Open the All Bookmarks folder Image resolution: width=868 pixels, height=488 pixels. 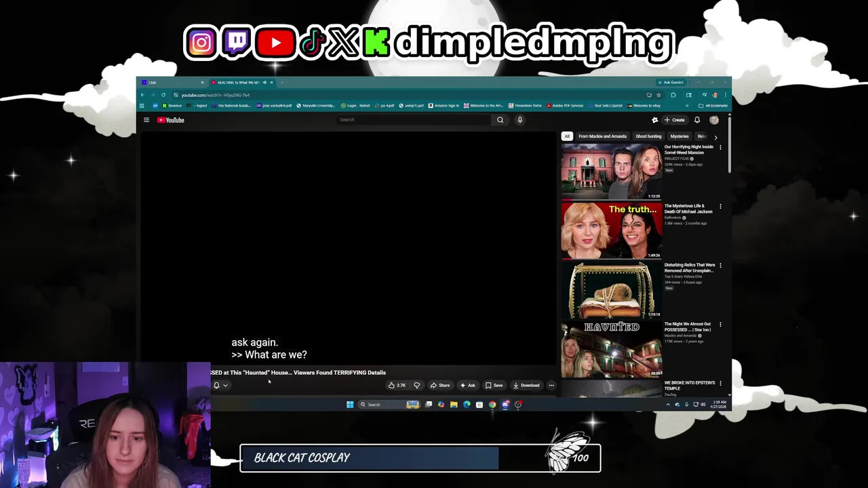(x=713, y=106)
